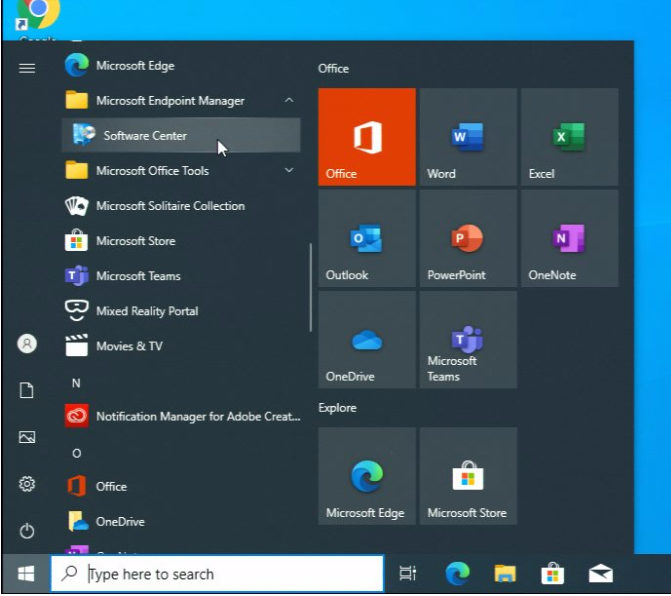Open File Explorer from the taskbar
This screenshot has width=671, height=596.
(x=505, y=573)
